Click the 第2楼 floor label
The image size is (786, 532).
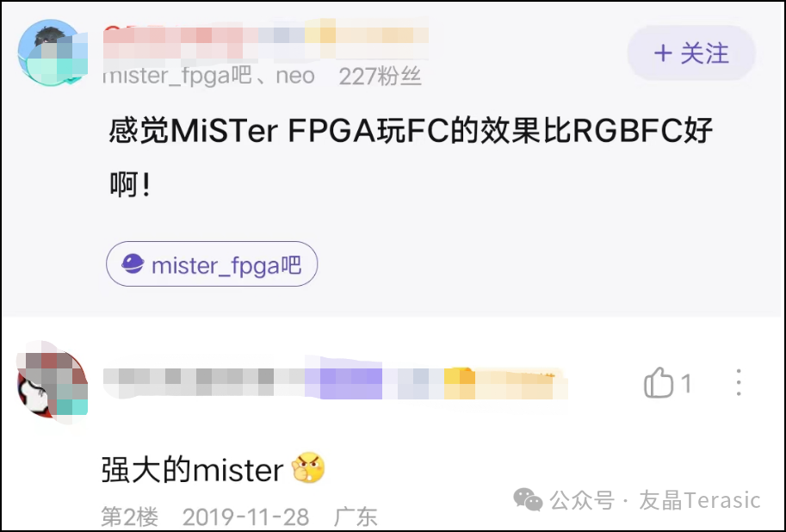(130, 517)
